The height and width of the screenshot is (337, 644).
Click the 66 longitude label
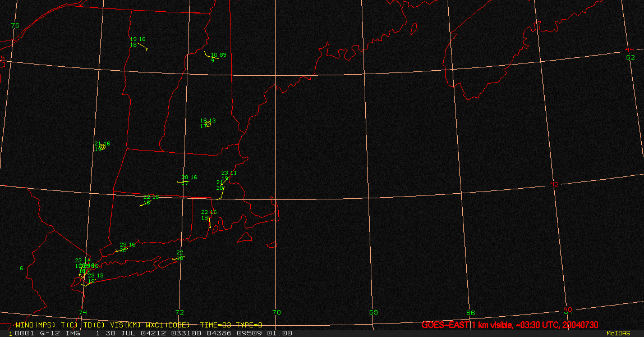[x=470, y=313]
